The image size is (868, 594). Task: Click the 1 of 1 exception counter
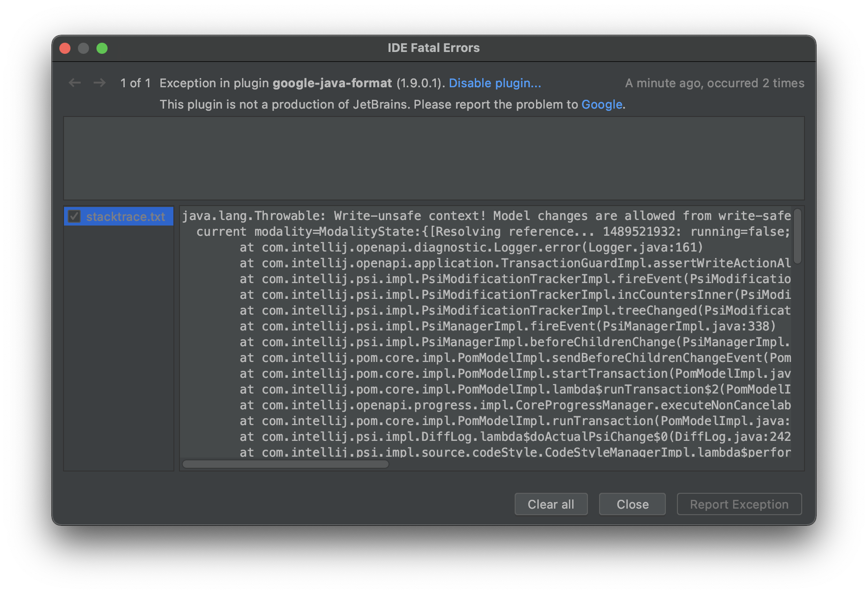coord(135,83)
